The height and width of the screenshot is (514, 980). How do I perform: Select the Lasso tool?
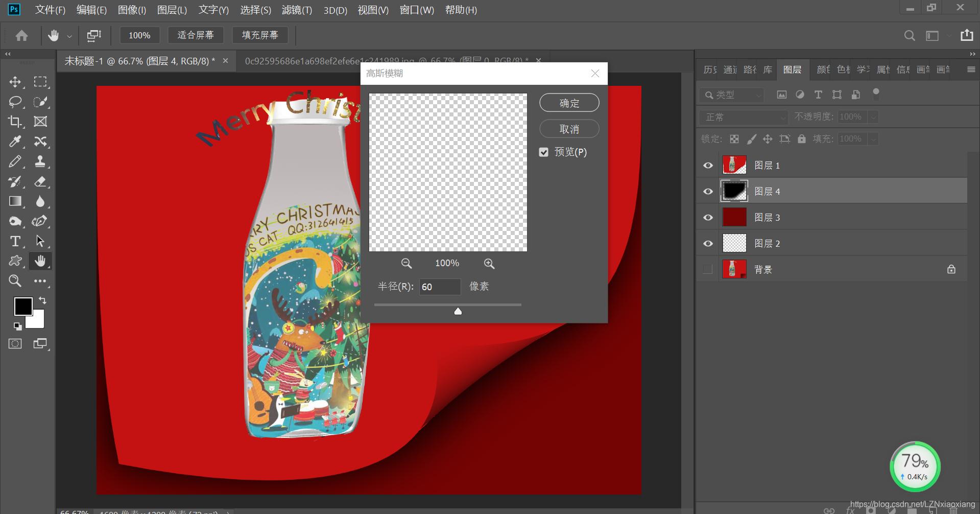(15, 102)
